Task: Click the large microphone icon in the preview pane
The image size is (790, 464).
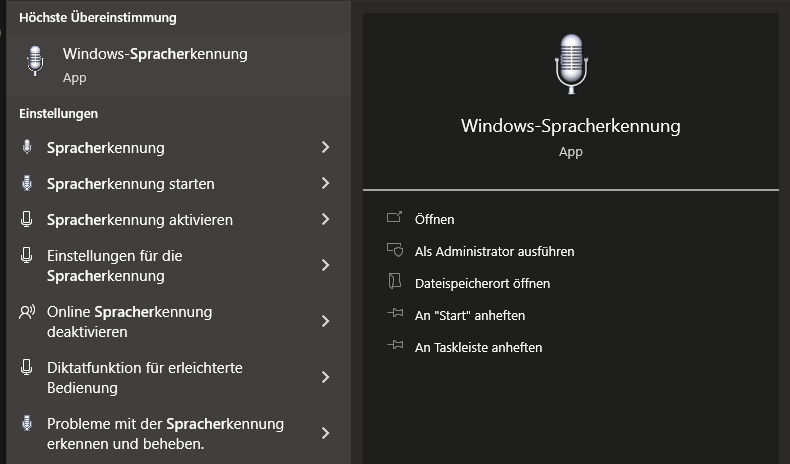Action: [x=571, y=64]
